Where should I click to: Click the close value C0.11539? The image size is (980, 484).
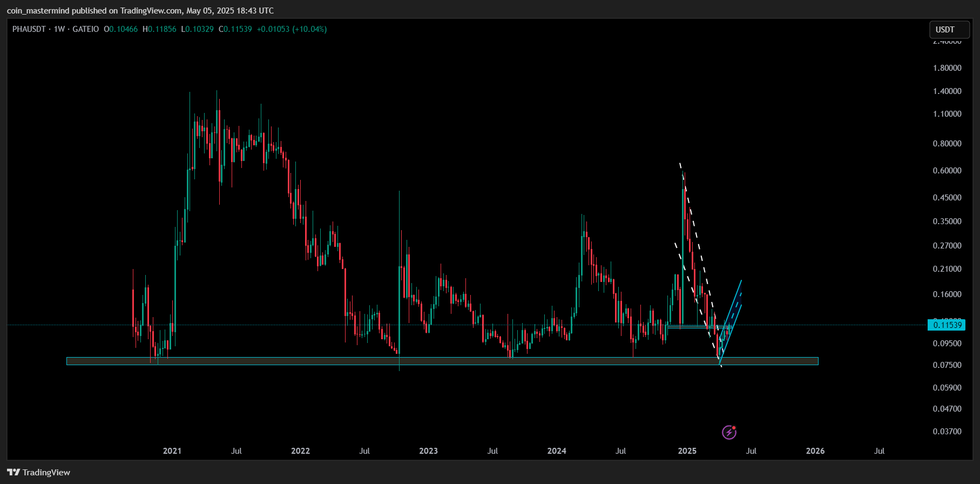(235, 29)
